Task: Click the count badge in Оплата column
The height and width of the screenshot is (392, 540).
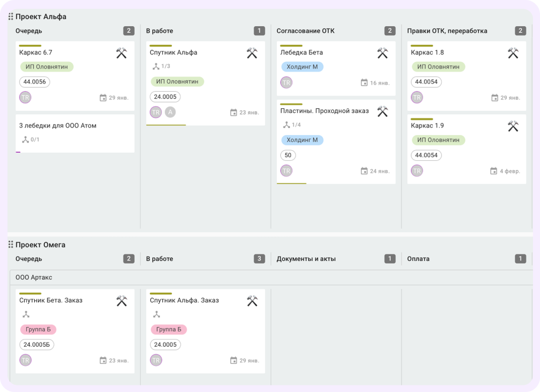Action: click(x=520, y=259)
